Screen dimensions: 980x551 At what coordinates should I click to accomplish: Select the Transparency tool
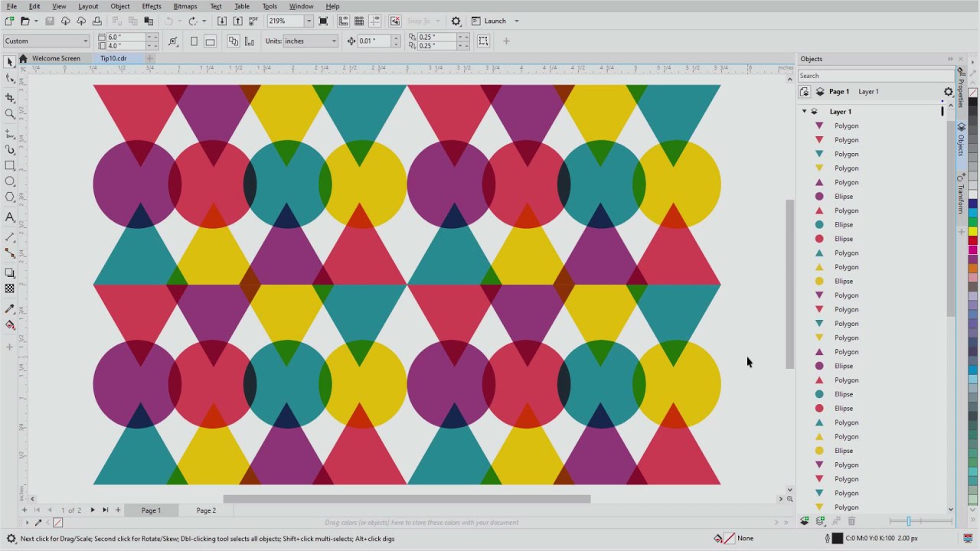(x=10, y=289)
